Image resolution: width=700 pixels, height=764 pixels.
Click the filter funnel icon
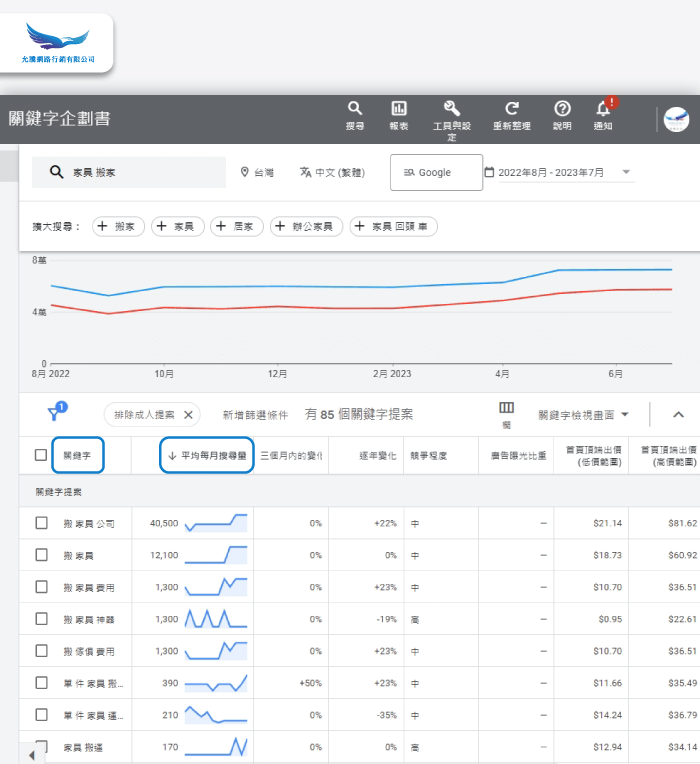pyautogui.click(x=54, y=414)
